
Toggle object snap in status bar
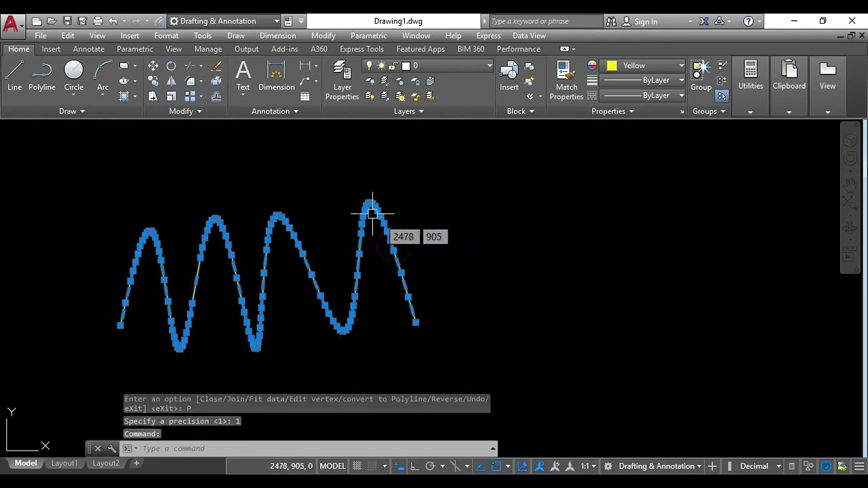point(496,466)
